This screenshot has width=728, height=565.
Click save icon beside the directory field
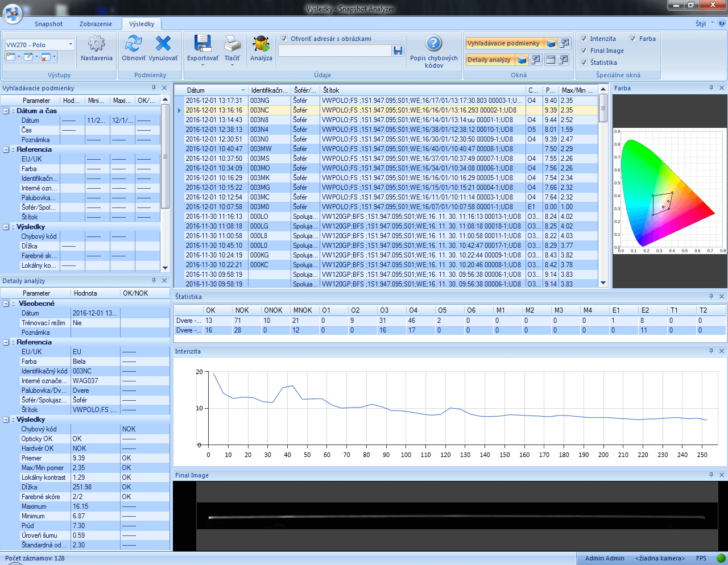398,51
